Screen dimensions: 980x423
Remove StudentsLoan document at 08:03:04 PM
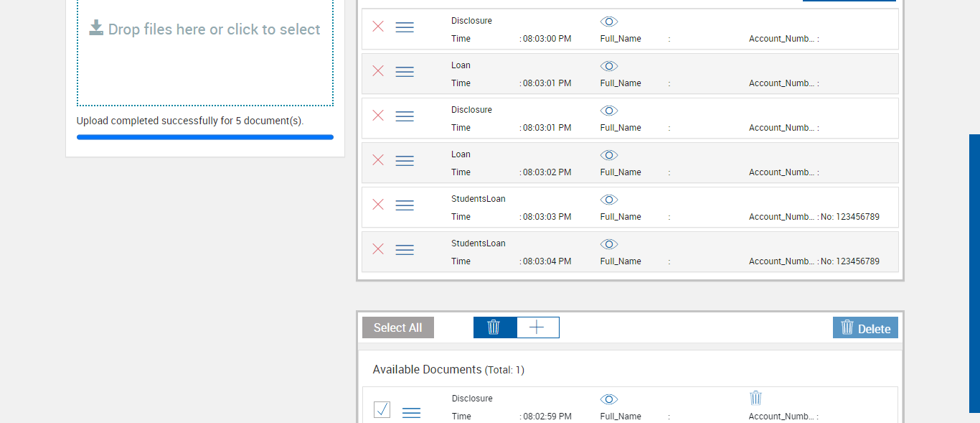pyautogui.click(x=378, y=249)
